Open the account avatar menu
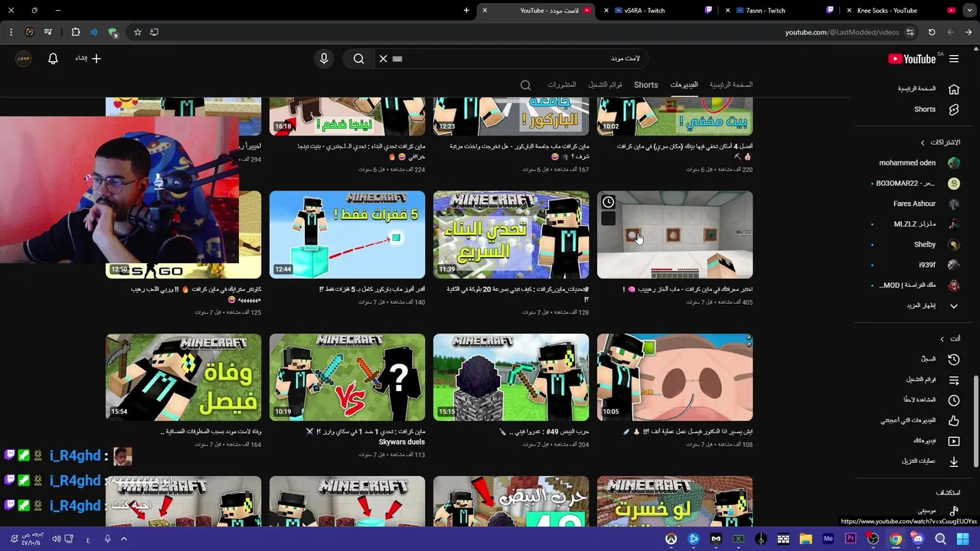 tap(24, 59)
